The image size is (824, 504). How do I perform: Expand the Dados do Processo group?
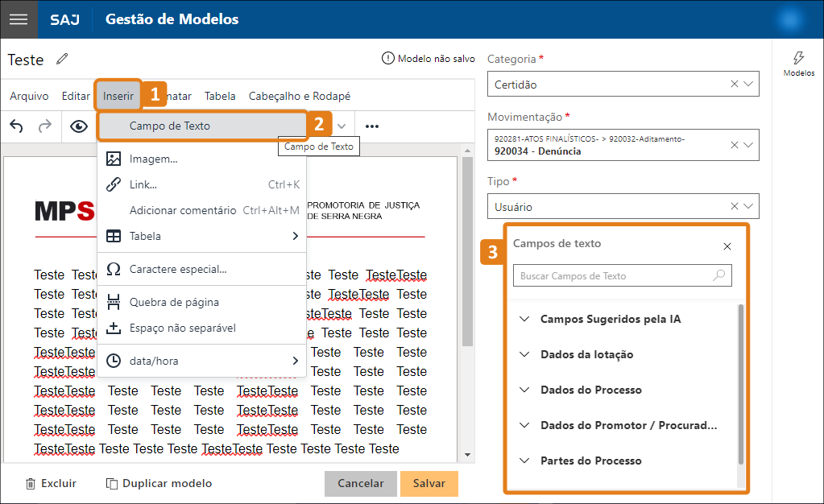590,390
